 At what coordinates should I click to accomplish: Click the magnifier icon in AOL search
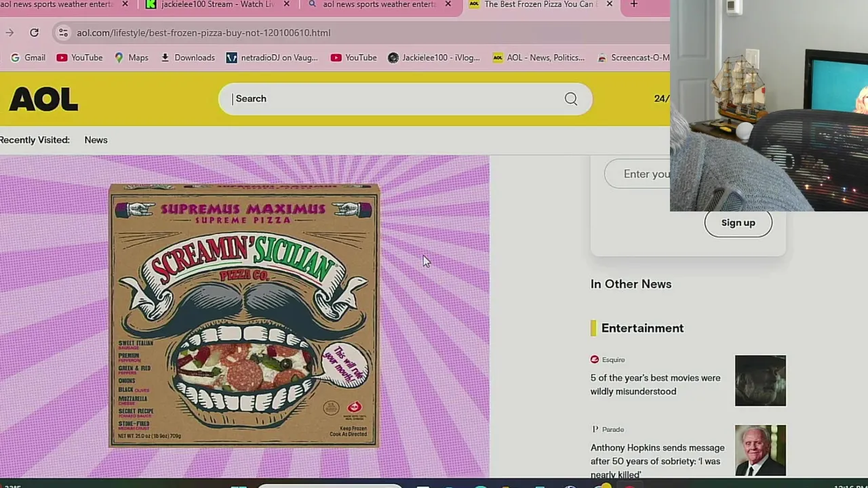pyautogui.click(x=571, y=99)
